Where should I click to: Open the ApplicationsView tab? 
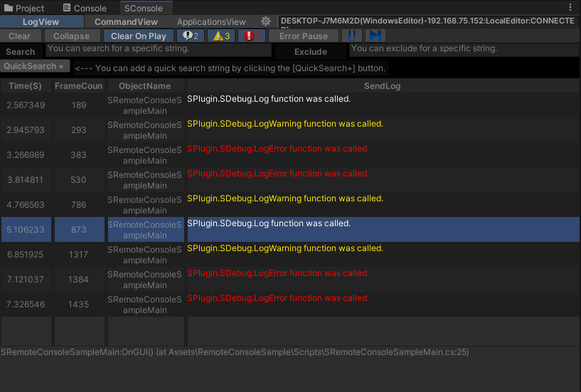(211, 22)
